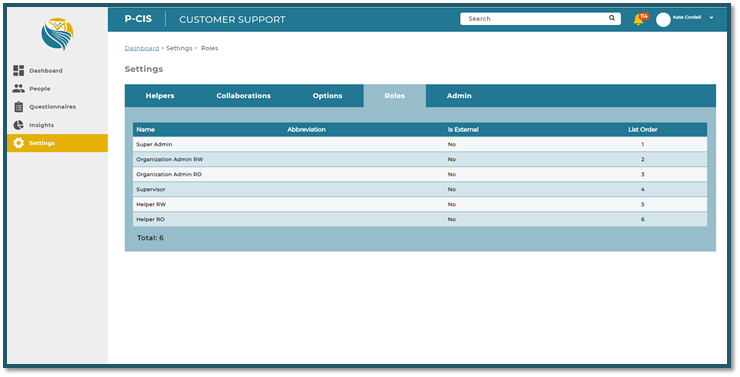Image resolution: width=740 pixels, height=377 pixels.
Task: Click the Dashboard sidebar label
Action: [46, 71]
